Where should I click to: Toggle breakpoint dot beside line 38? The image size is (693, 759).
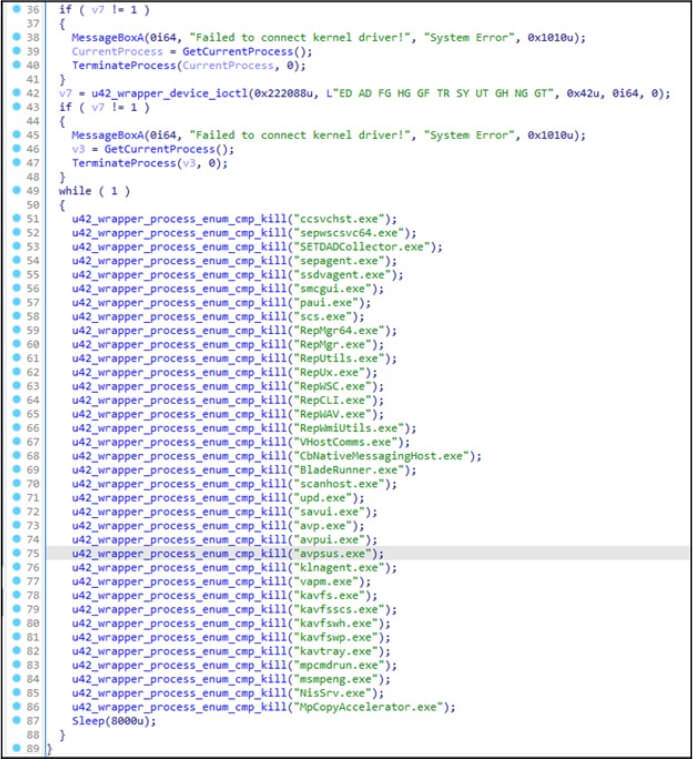coord(16,37)
